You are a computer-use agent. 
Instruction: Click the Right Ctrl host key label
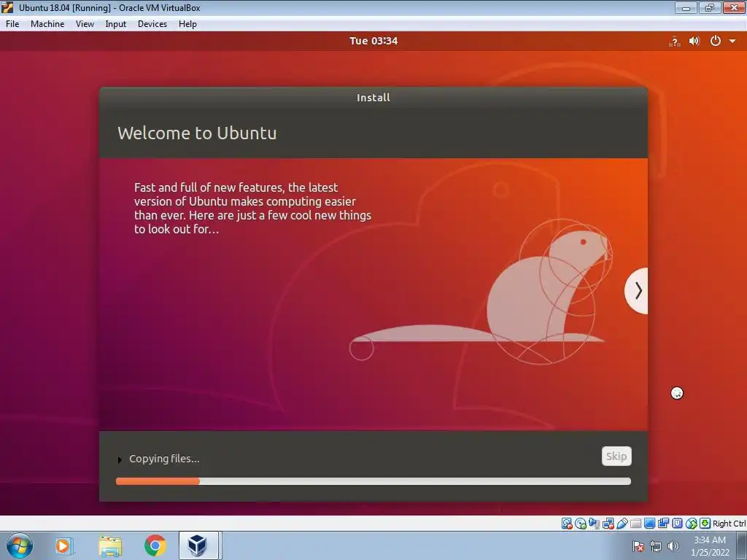(729, 524)
